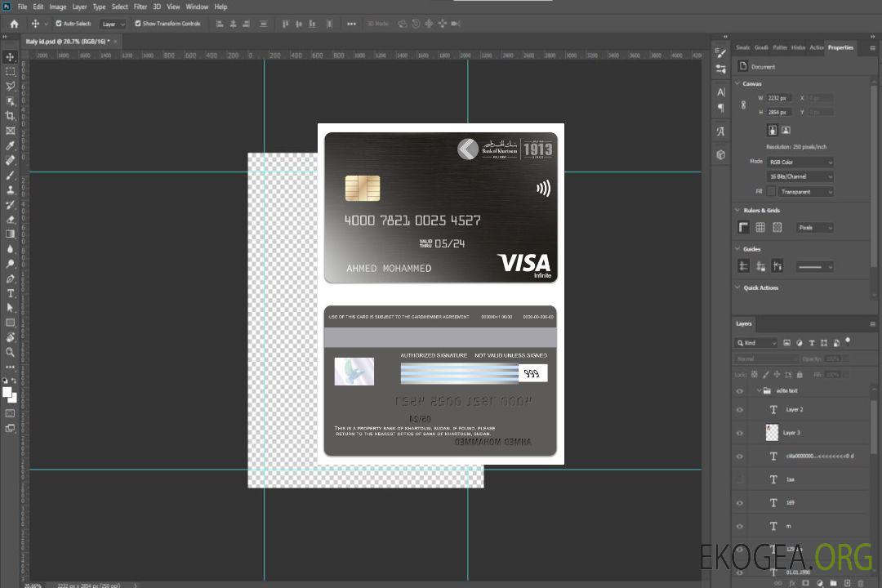882x588 pixels.
Task: Click the canvas Fill color swatch
Action: point(771,191)
